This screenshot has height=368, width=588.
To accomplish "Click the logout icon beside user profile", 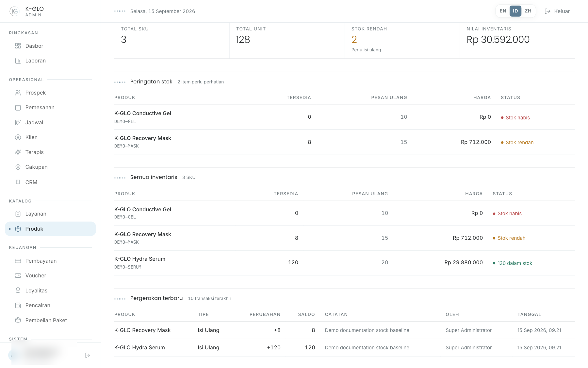I will pyautogui.click(x=87, y=355).
